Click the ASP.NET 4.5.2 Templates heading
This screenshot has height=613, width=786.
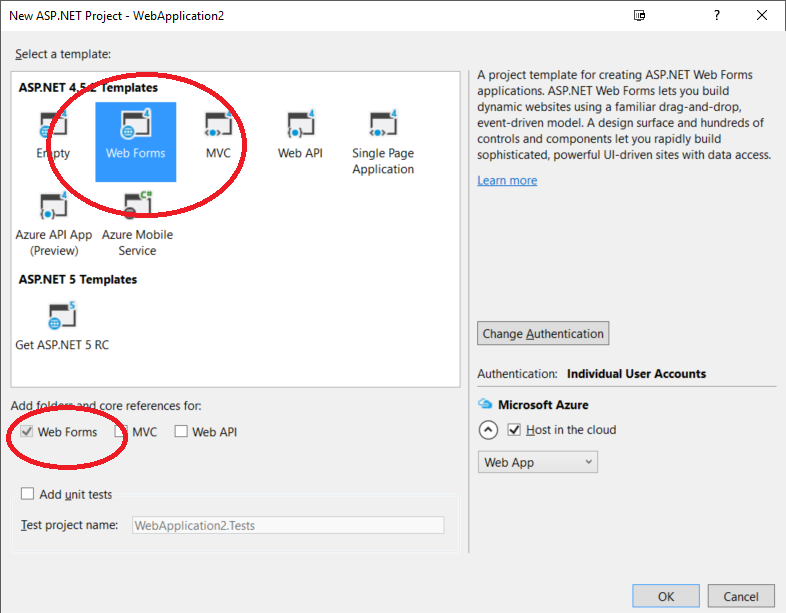[88, 87]
